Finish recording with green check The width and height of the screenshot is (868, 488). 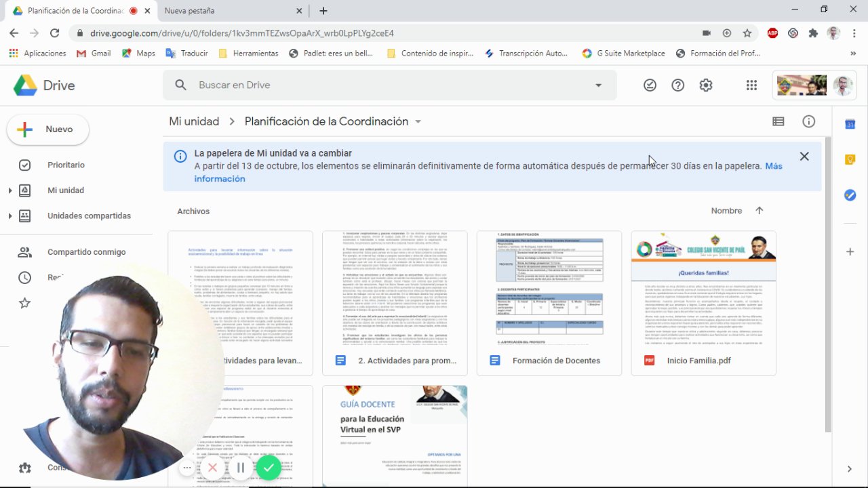[269, 468]
